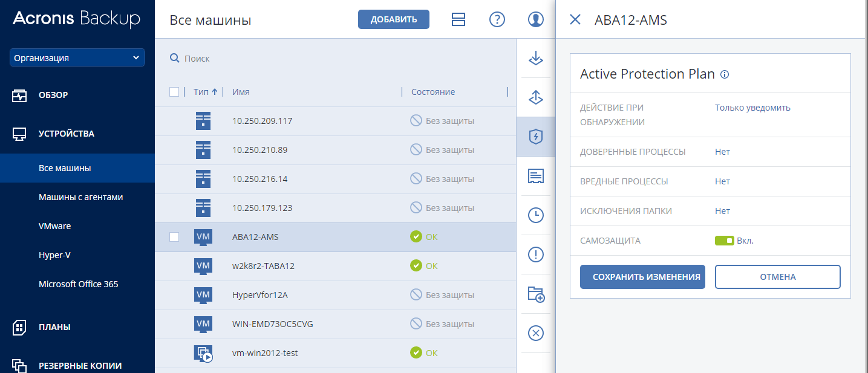Show alerts via exclamation icon
868x373 pixels.
[536, 255]
